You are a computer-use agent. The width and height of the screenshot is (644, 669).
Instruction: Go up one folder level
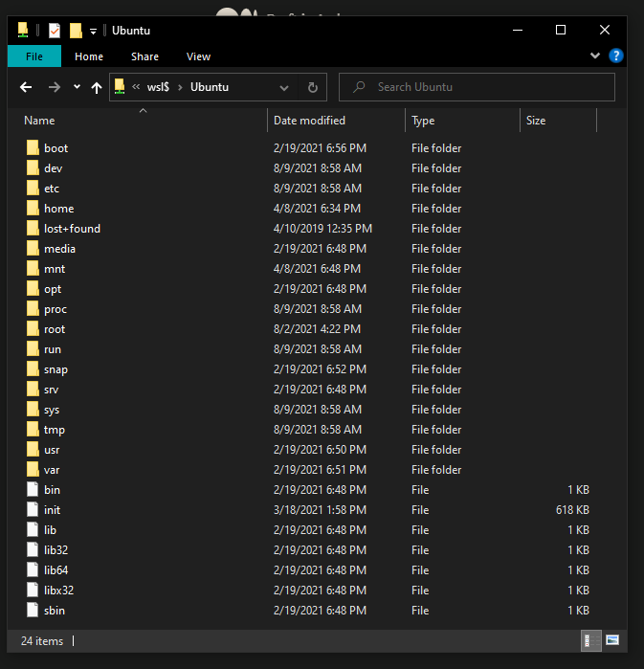click(x=97, y=87)
